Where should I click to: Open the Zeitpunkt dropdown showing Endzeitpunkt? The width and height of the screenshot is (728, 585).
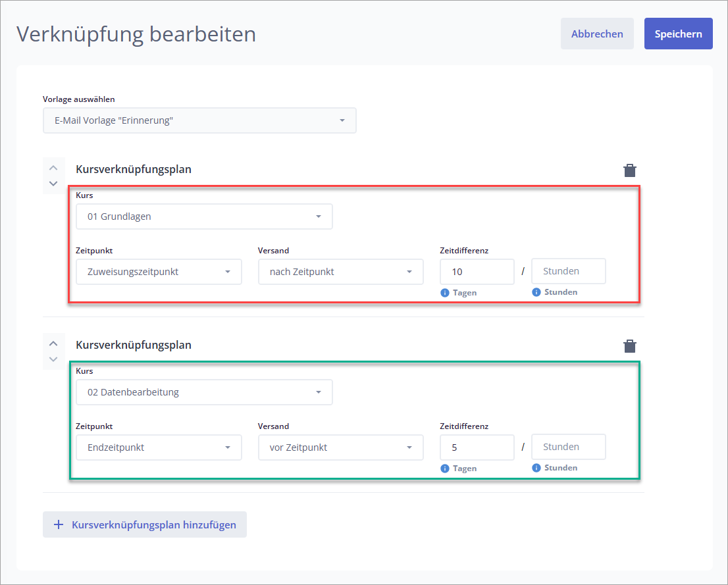(x=159, y=447)
